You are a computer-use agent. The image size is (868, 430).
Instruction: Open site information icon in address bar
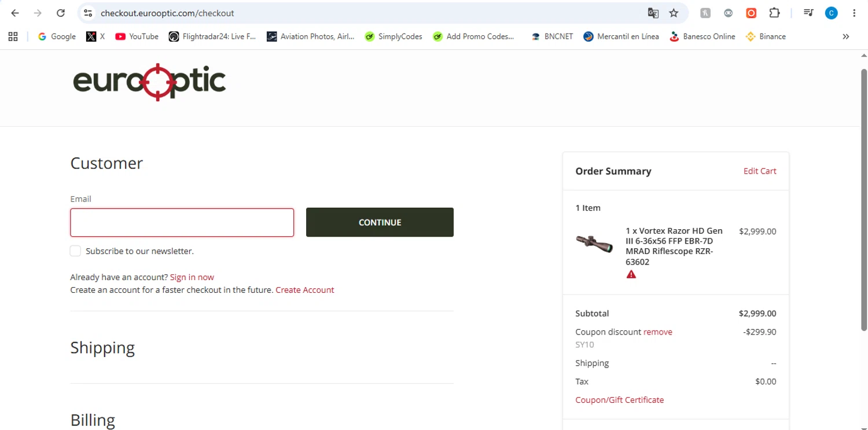click(x=88, y=13)
